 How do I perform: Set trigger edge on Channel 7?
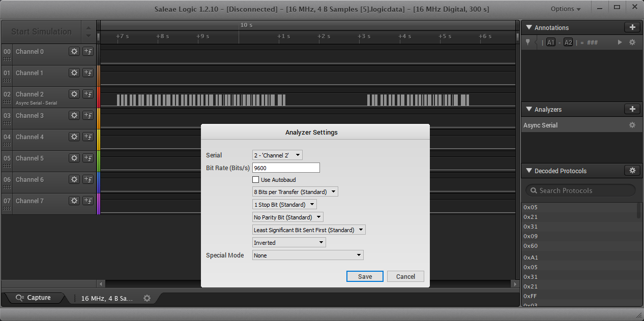88,201
